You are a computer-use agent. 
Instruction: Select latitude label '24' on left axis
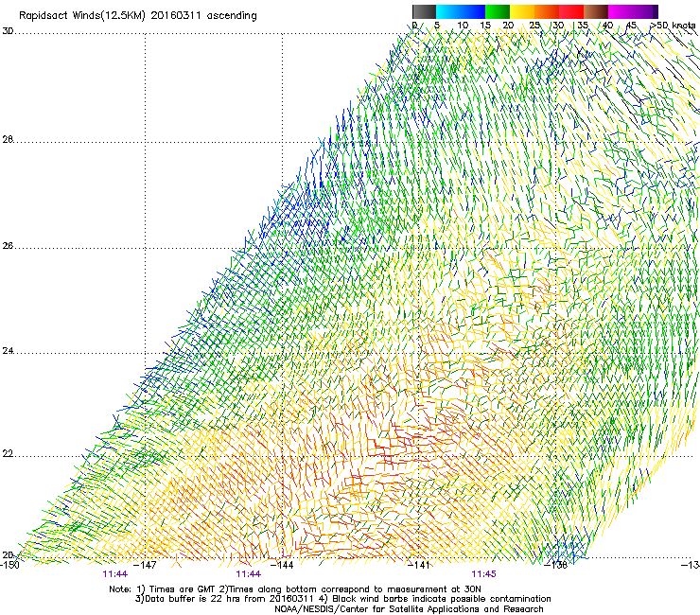[8, 351]
